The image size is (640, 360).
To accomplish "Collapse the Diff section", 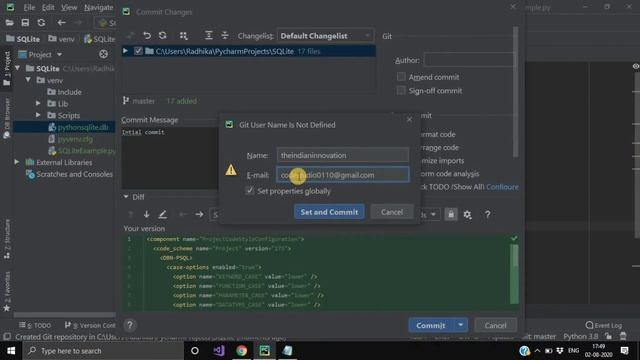I will [126, 197].
